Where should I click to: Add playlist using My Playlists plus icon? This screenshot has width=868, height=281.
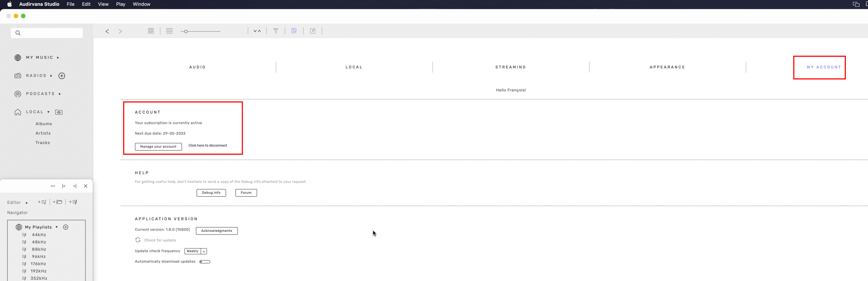tap(66, 227)
